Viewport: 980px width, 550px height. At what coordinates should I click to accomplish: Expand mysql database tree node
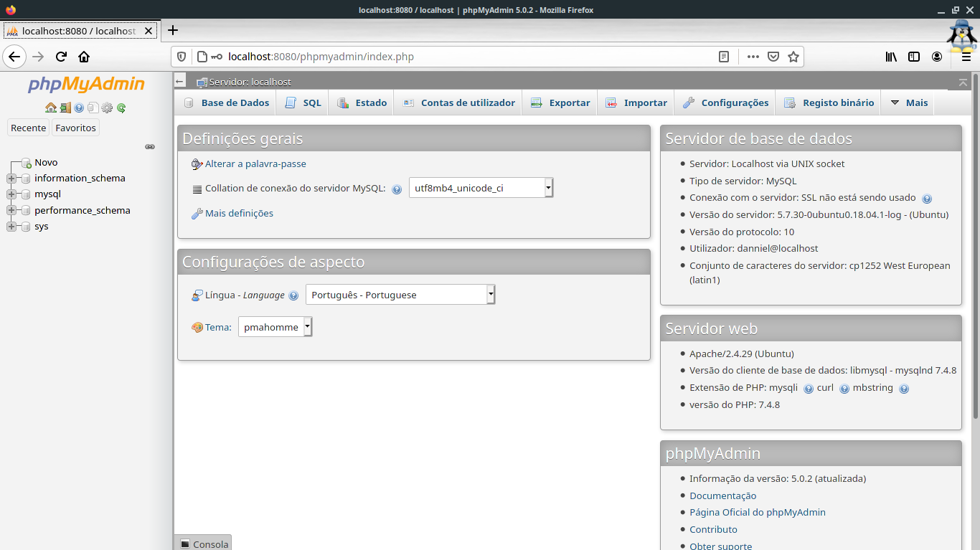(x=11, y=194)
